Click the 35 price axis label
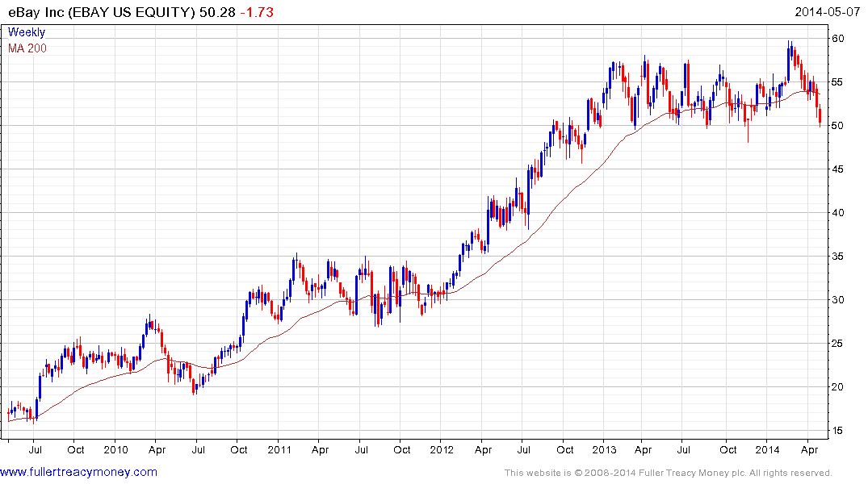Viewport: 868px width, 484px height. 837,256
